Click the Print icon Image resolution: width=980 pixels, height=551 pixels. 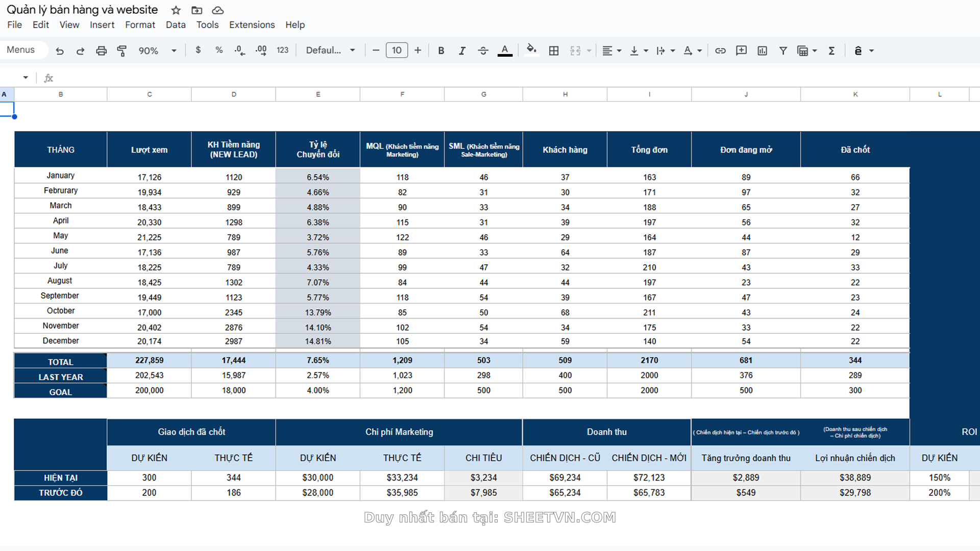[101, 51]
